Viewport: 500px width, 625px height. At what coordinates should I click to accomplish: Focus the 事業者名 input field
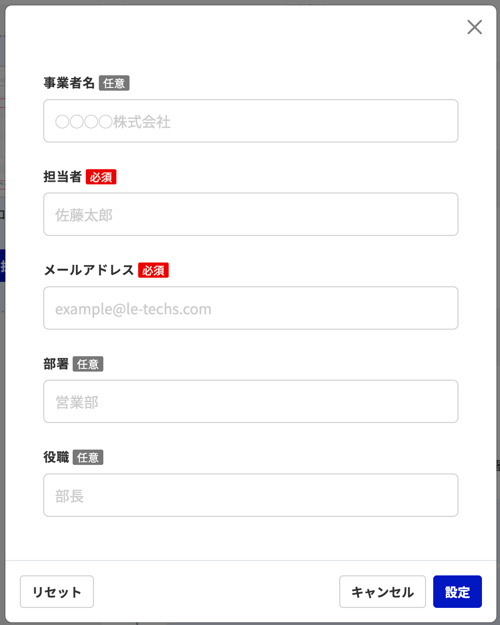250,121
